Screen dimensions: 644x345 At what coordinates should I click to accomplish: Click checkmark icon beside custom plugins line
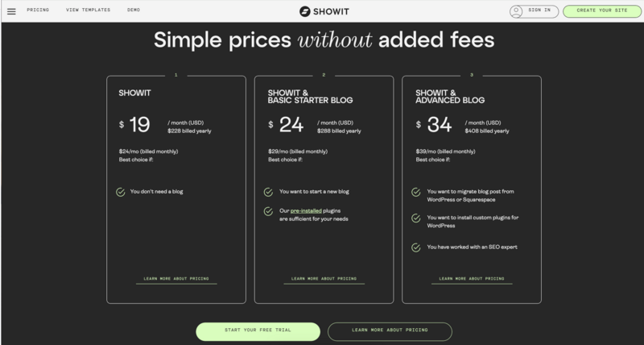[x=416, y=218]
